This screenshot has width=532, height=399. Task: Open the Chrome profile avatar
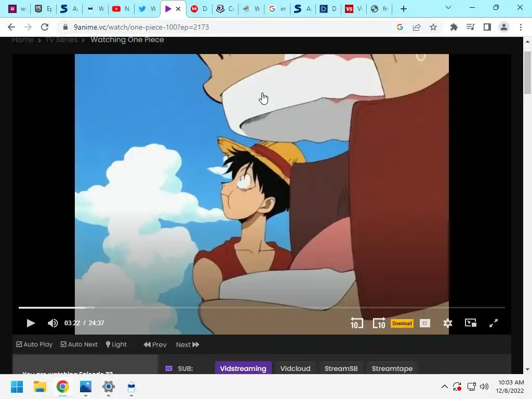504,27
